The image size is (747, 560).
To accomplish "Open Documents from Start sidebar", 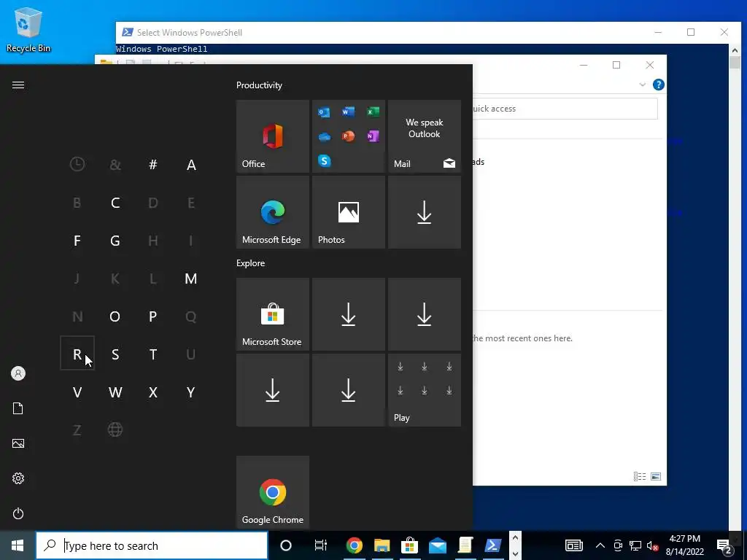I will [x=18, y=408].
